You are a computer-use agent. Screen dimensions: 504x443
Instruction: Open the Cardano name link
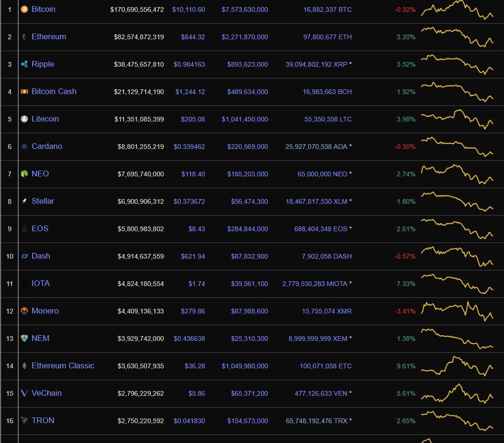47,147
